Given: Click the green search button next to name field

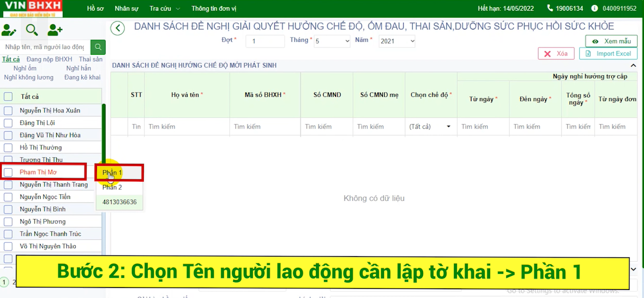Looking at the screenshot, I should point(98,47).
